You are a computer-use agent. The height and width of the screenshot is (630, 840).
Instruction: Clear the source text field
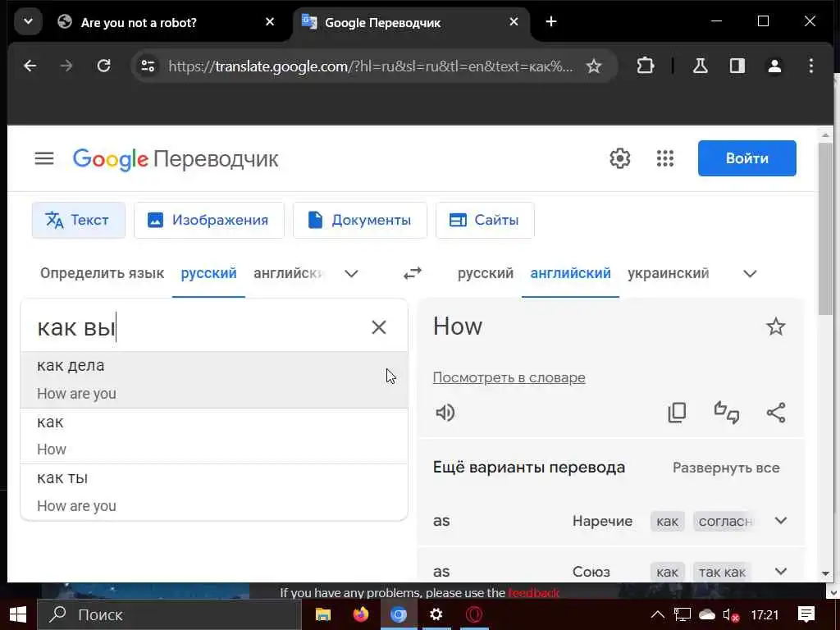pyautogui.click(x=379, y=327)
